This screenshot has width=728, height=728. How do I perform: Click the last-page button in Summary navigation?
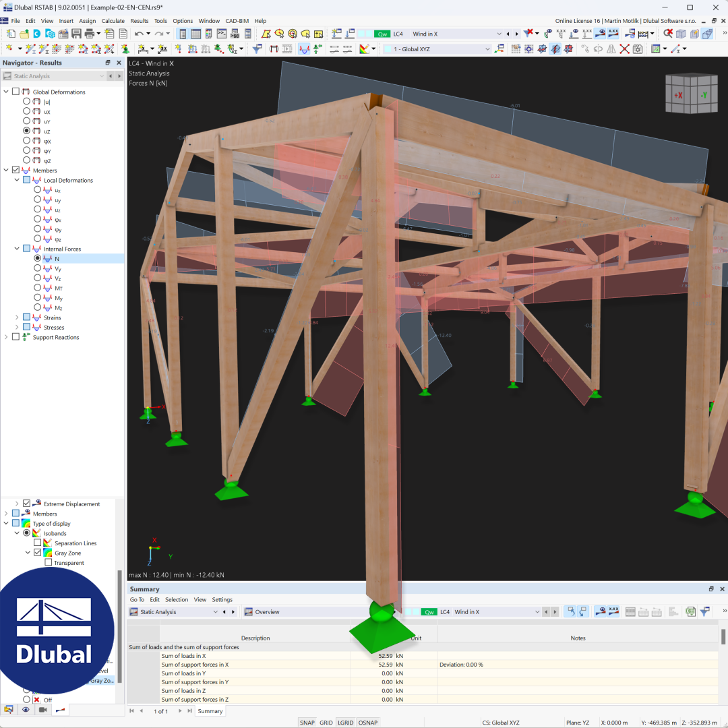coord(189,710)
